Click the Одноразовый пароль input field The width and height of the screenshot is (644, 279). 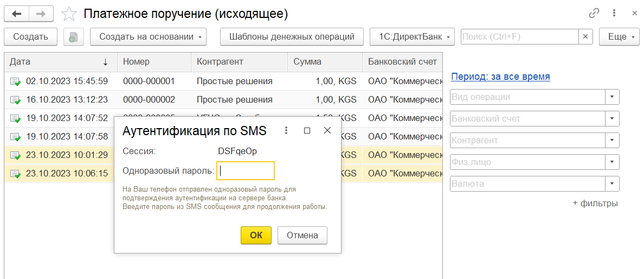pos(246,170)
